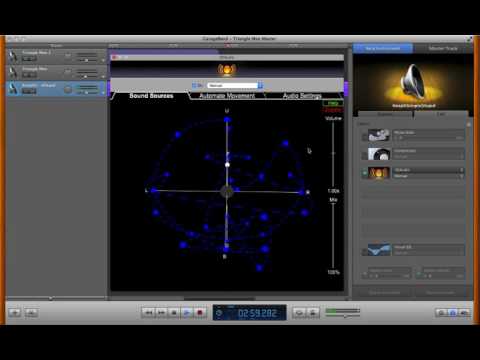
Task: Select the highlighted third track's instrument icon
Action: point(13,89)
